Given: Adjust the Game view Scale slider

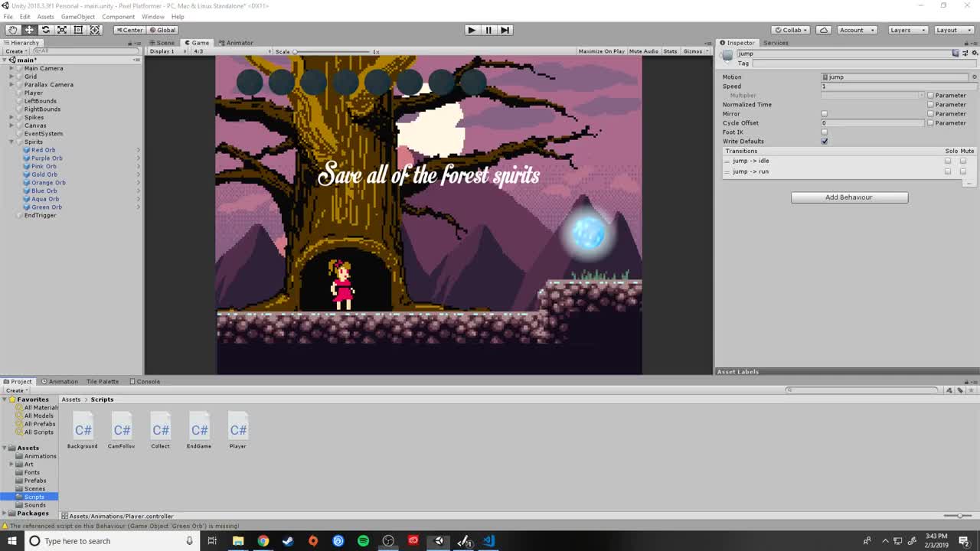Looking at the screenshot, I should [x=332, y=51].
